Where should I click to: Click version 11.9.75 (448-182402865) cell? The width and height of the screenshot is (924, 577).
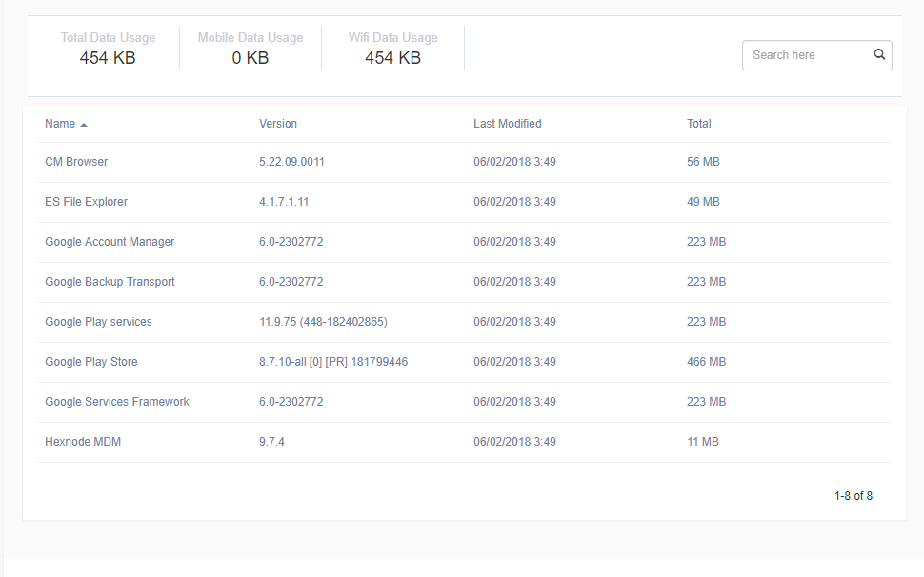(x=323, y=322)
